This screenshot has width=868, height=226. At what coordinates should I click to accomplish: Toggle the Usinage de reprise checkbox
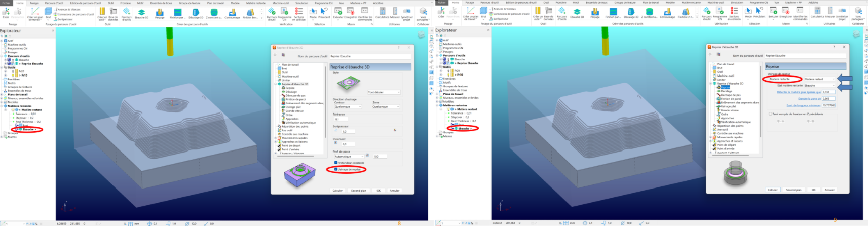coord(336,169)
